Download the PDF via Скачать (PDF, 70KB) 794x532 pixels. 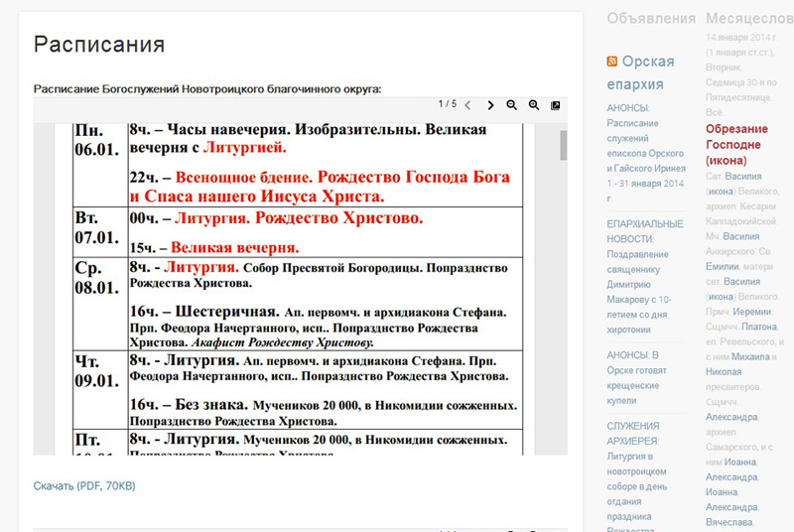84,485
